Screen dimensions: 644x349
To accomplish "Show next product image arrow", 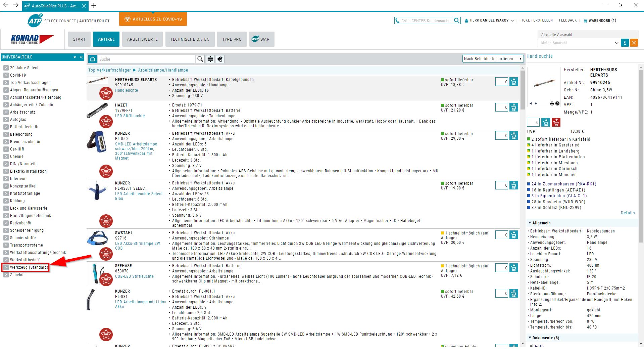I will click(536, 103).
